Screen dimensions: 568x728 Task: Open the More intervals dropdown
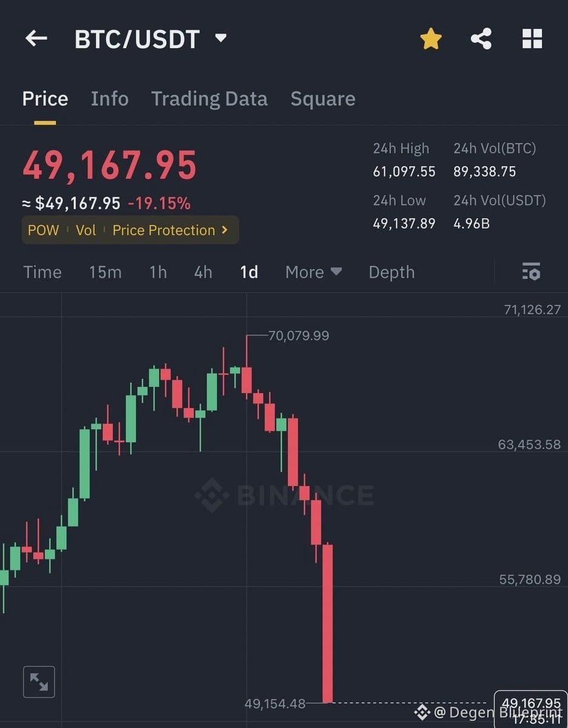314,272
